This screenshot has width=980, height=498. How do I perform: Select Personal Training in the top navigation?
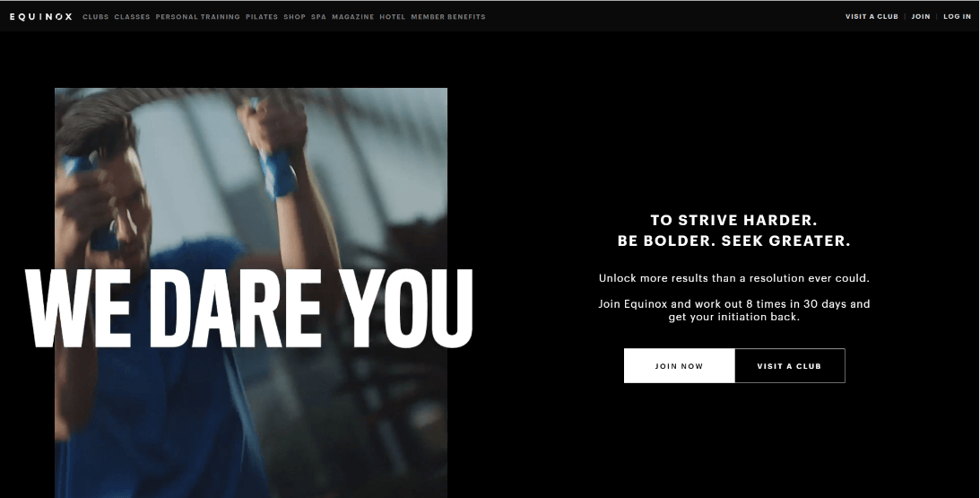coord(197,17)
